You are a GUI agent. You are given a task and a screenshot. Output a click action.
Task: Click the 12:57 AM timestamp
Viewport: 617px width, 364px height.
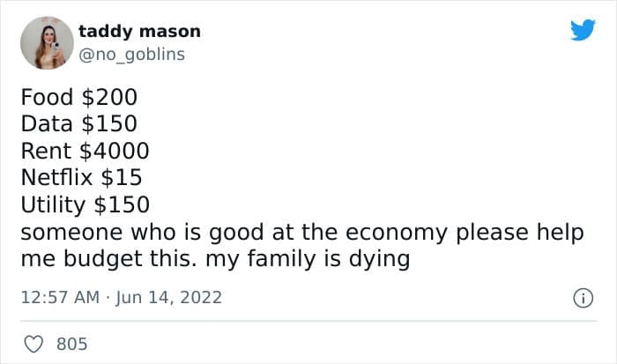pos(60,299)
